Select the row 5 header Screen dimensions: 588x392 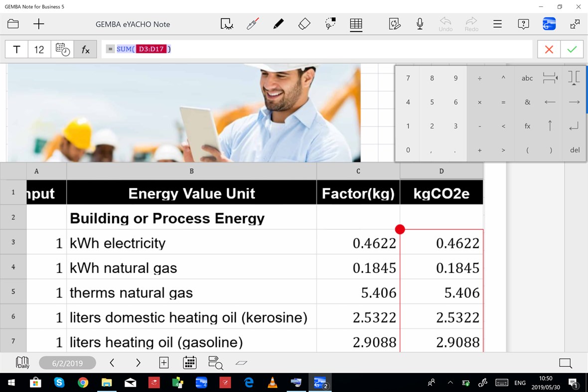point(13,291)
